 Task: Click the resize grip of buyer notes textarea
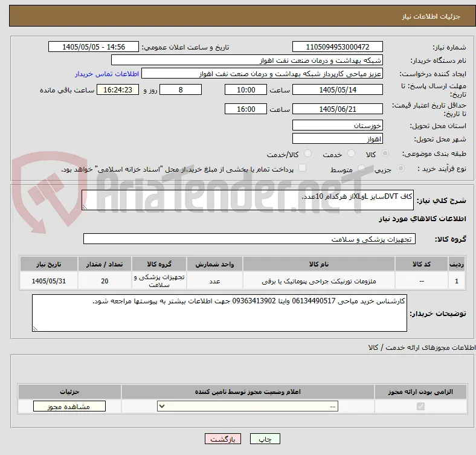pos(35,328)
